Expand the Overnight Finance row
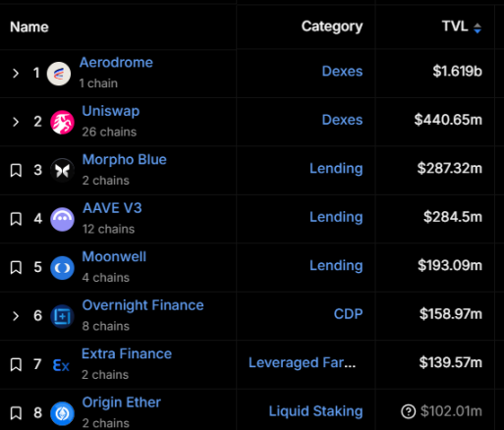This screenshot has width=504, height=430. tap(16, 316)
